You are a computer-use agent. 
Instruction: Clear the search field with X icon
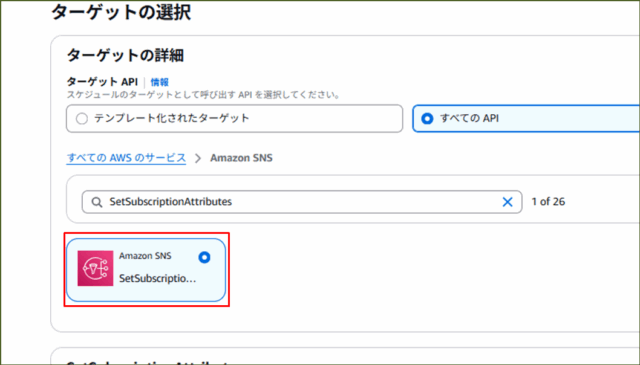507,202
